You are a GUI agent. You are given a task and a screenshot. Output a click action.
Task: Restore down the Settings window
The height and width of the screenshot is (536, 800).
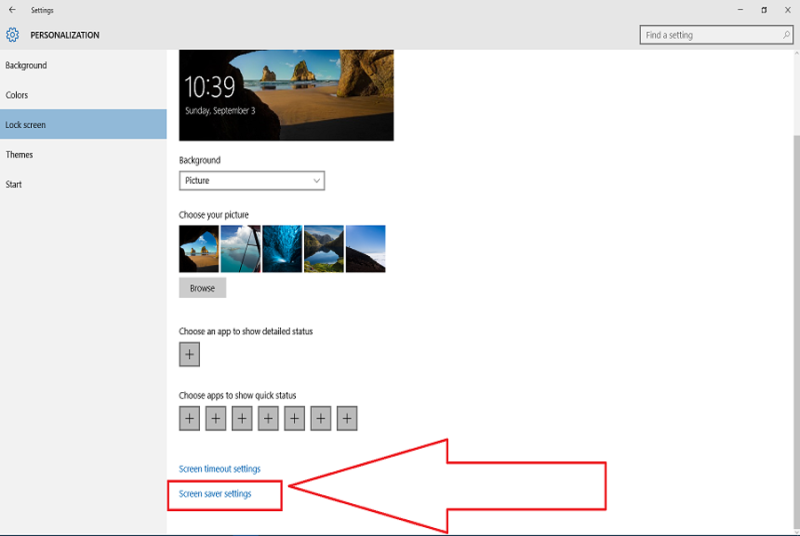point(764,10)
